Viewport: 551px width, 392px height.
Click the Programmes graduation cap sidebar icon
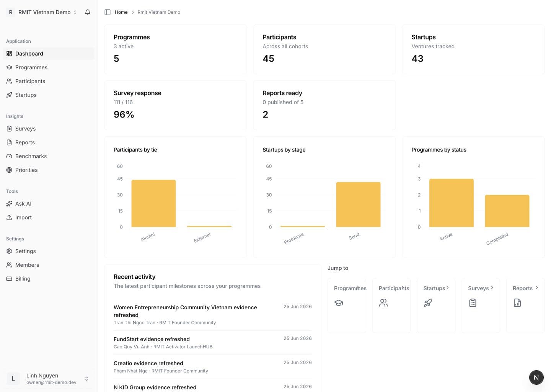pyautogui.click(x=9, y=67)
